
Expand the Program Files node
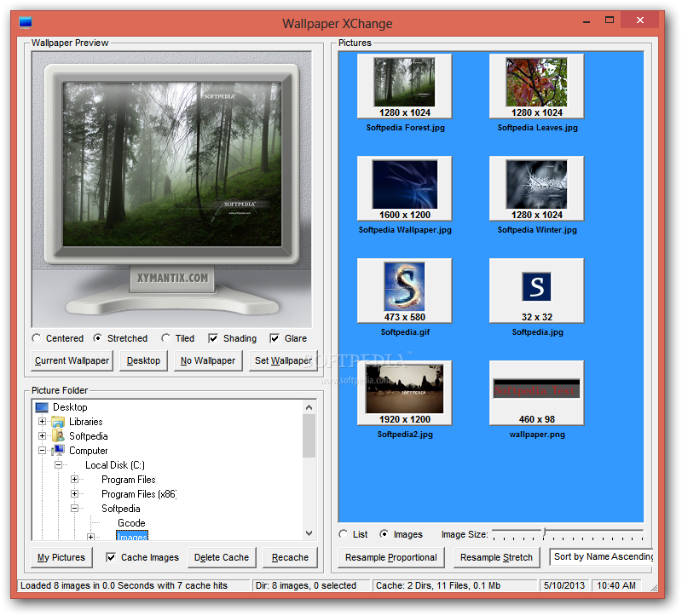tap(75, 480)
